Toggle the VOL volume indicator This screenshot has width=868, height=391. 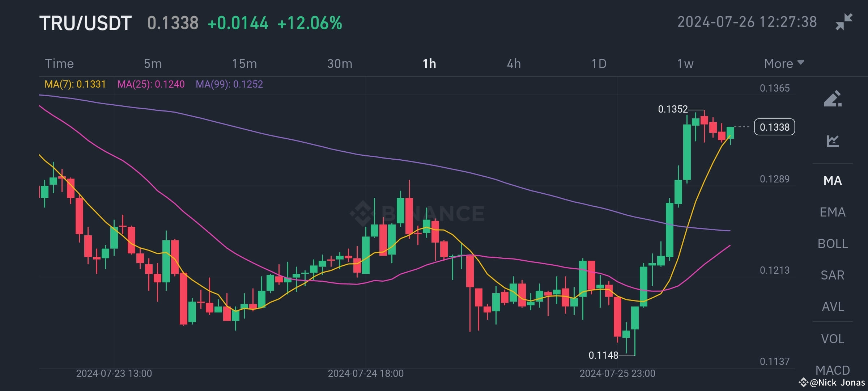coord(833,338)
